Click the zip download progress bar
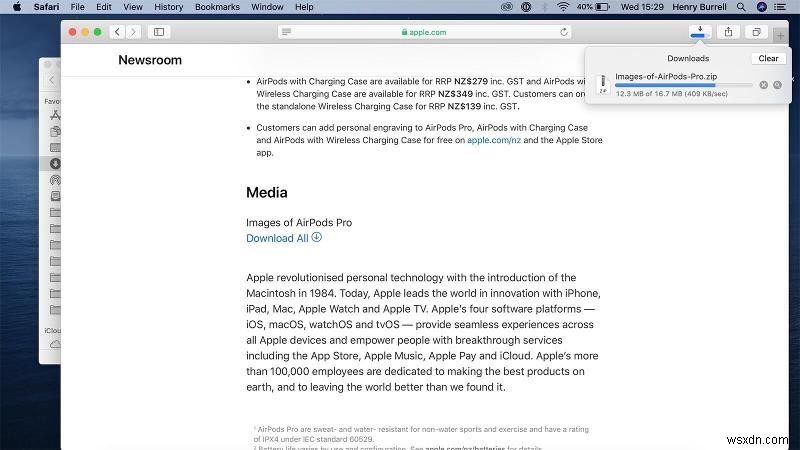This screenshot has width=800, height=450. pos(684,85)
